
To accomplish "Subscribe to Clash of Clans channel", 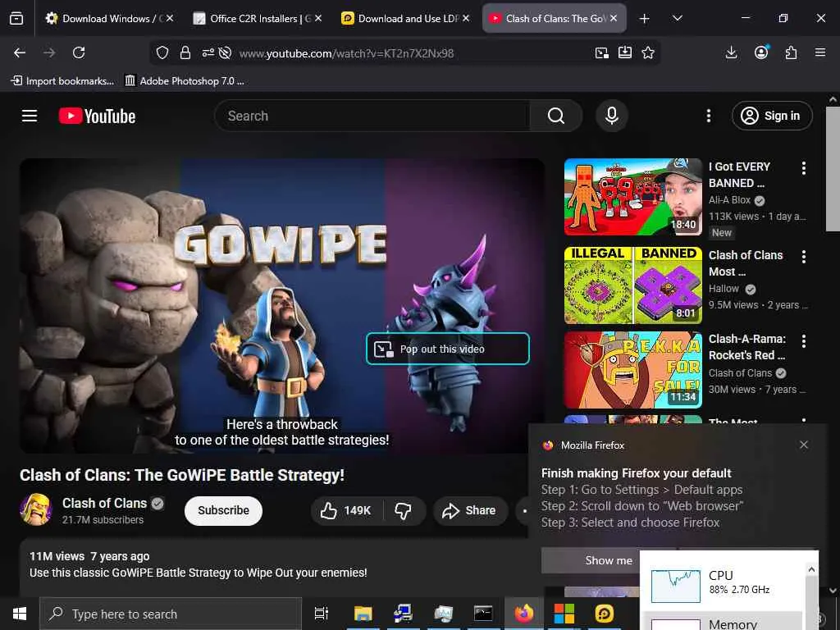I will tap(223, 510).
